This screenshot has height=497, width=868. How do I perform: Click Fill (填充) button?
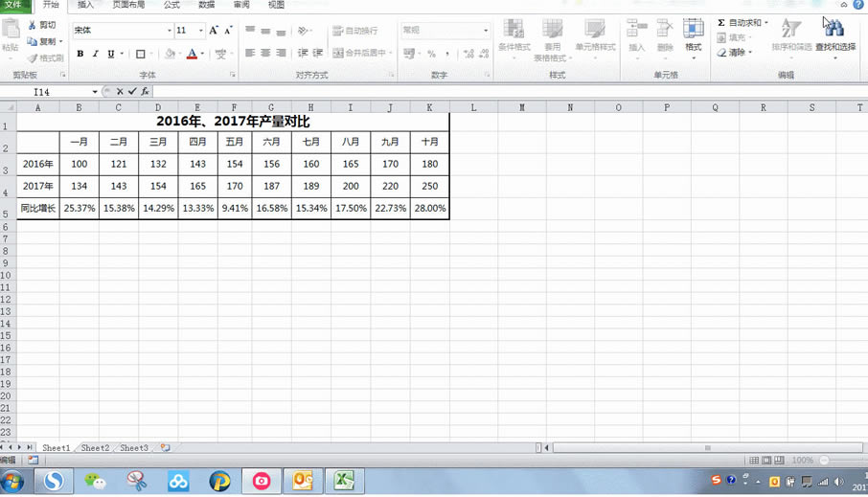(x=732, y=37)
